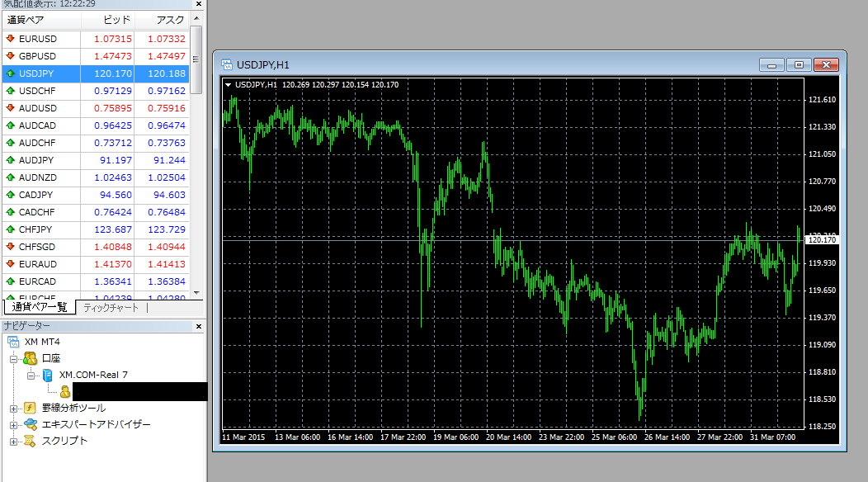Image resolution: width=868 pixels, height=482 pixels.
Task: Select the CADJPY symbol name
Action: pyautogui.click(x=36, y=195)
